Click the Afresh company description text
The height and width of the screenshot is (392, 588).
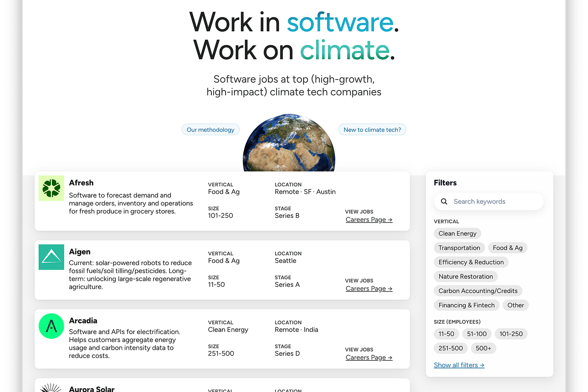click(x=131, y=203)
